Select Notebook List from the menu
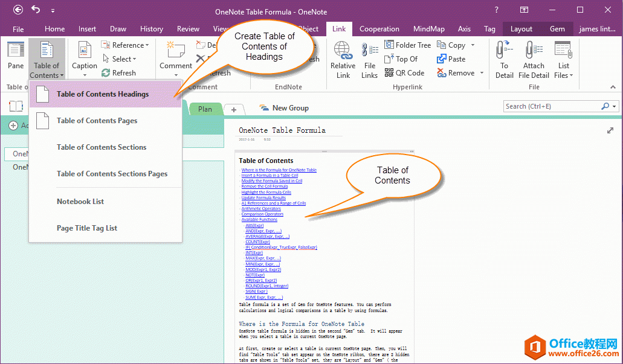Viewport: 623px width, 364px height. click(80, 202)
